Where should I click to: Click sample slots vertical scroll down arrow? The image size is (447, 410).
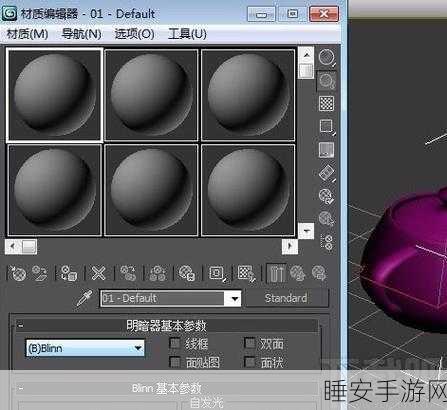click(x=306, y=231)
